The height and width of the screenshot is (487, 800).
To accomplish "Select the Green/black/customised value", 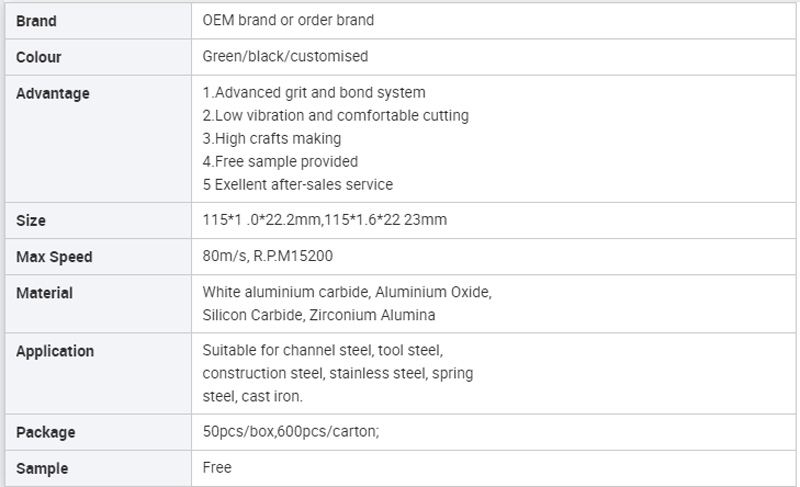I will 285,56.
